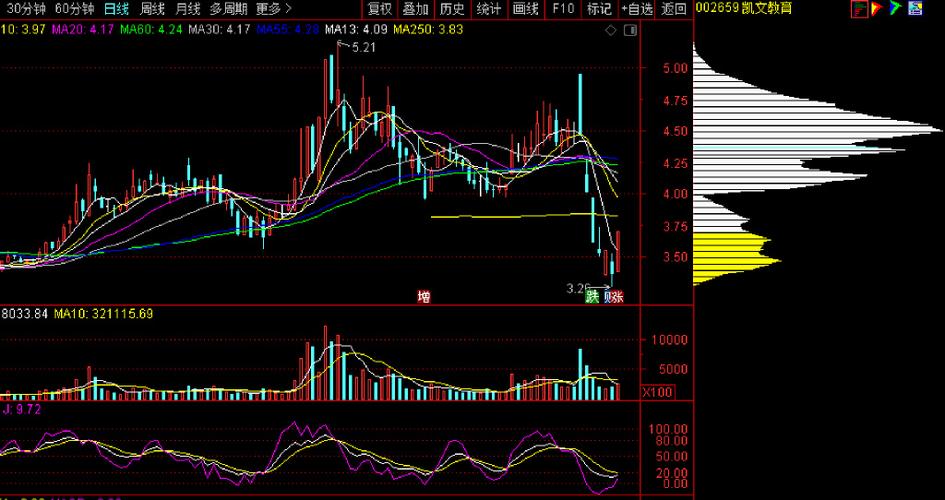Image resolution: width=945 pixels, height=500 pixels.
Task: Open the 复权 adjustment options
Action: [x=380, y=9]
